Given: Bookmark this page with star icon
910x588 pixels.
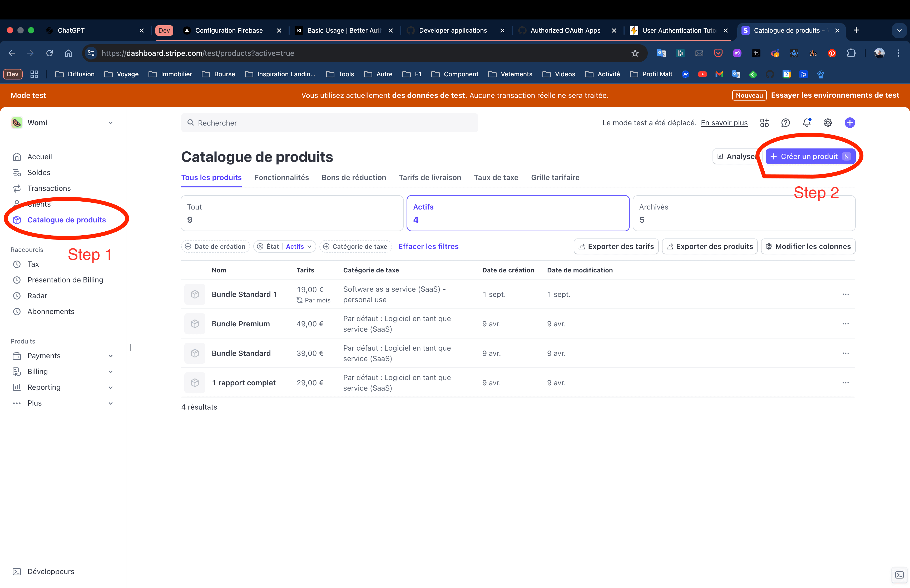Looking at the screenshot, I should tap(635, 53).
